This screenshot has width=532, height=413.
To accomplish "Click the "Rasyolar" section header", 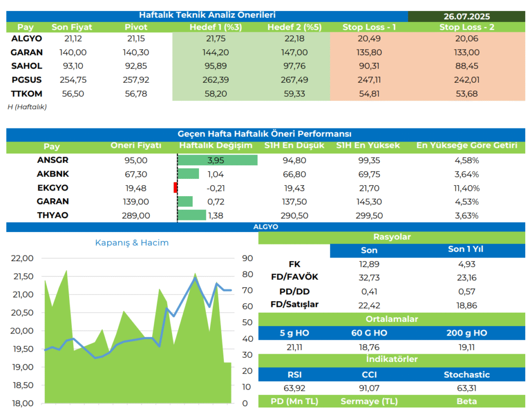I will [392, 237].
